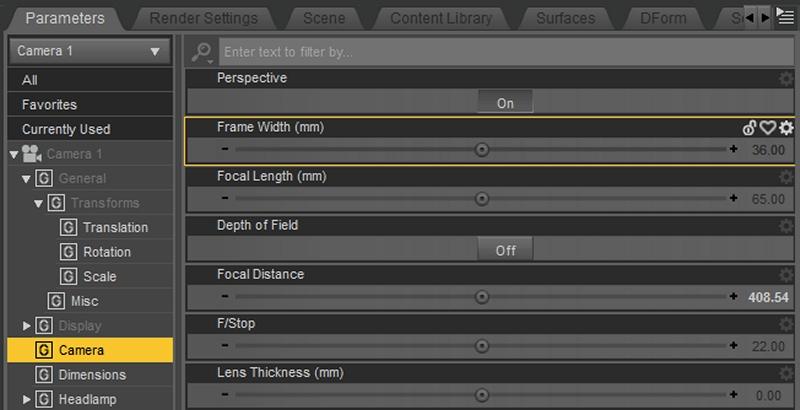800x410 pixels.
Task: Click the Focal Length gear icon
Action: coord(786,176)
